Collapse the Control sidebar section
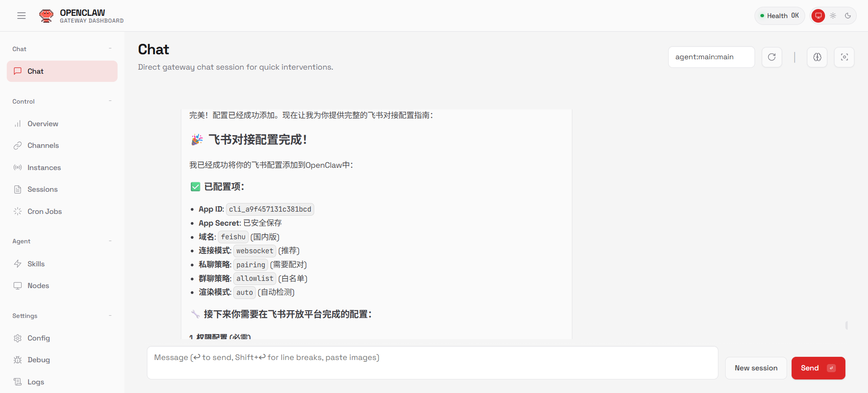868x393 pixels. point(110,101)
